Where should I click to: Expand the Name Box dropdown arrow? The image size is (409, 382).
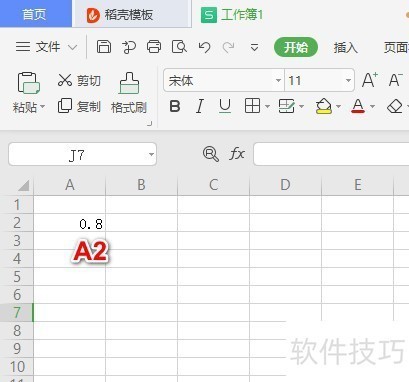coord(151,154)
